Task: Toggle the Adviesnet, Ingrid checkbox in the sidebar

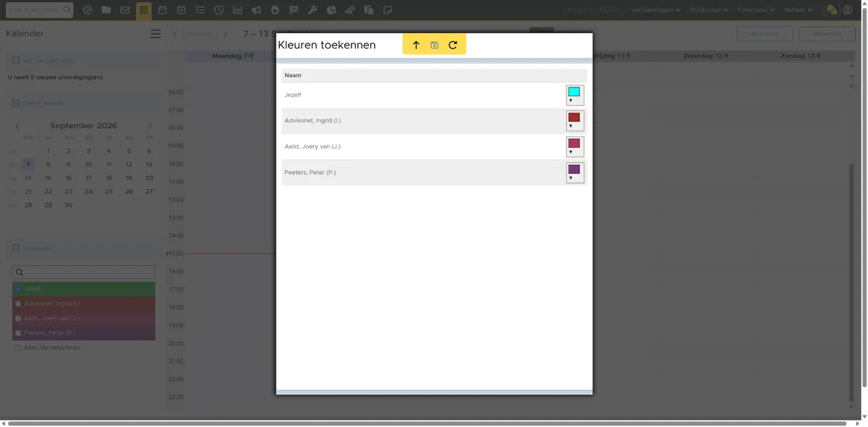Action: 18,303
